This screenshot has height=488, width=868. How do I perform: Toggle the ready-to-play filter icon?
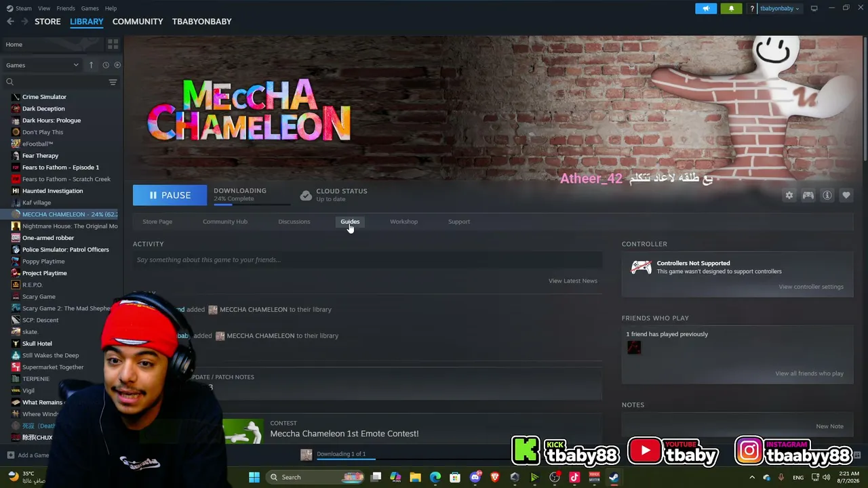tap(117, 65)
